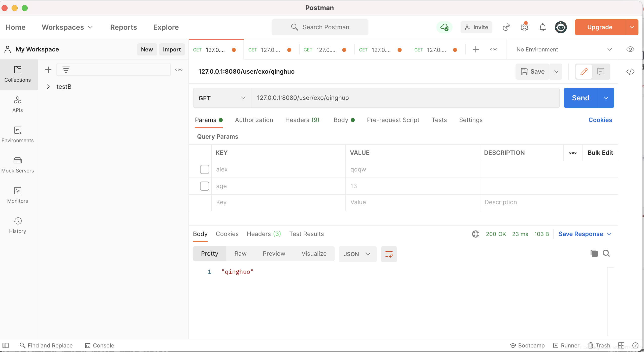Toggle line wrap in response viewer

click(389, 254)
